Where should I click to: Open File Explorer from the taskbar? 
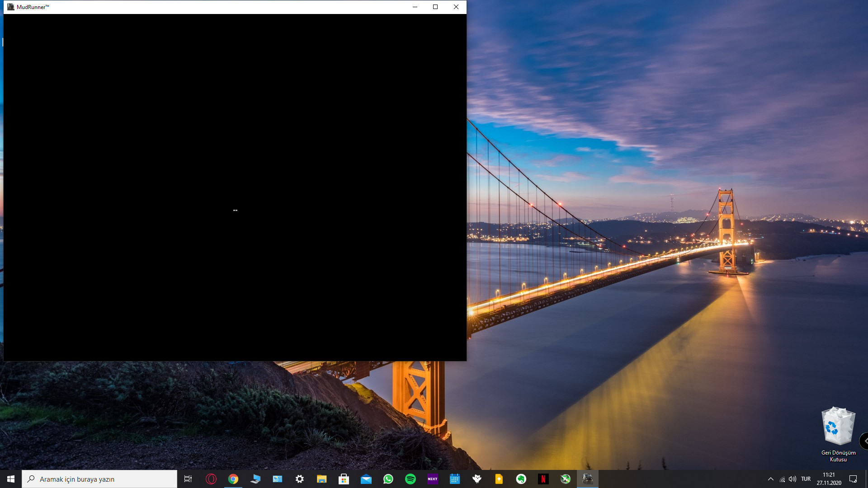tap(322, 479)
